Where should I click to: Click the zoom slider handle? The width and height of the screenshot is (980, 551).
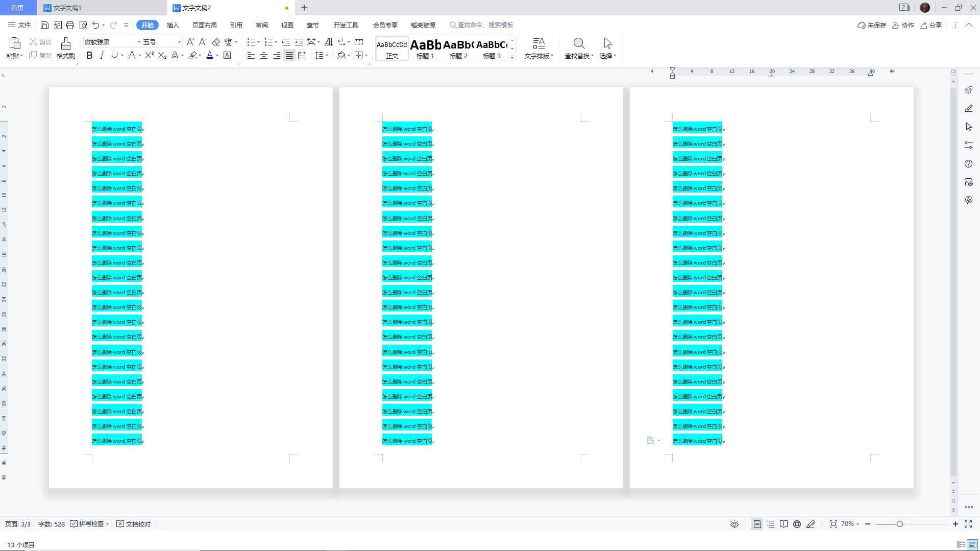click(x=899, y=524)
